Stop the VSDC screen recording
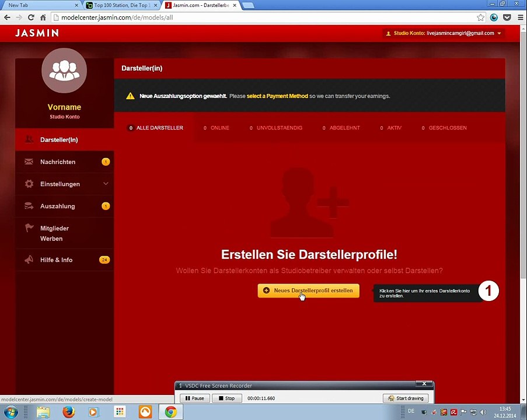This screenshot has height=420, width=527. pyautogui.click(x=227, y=398)
